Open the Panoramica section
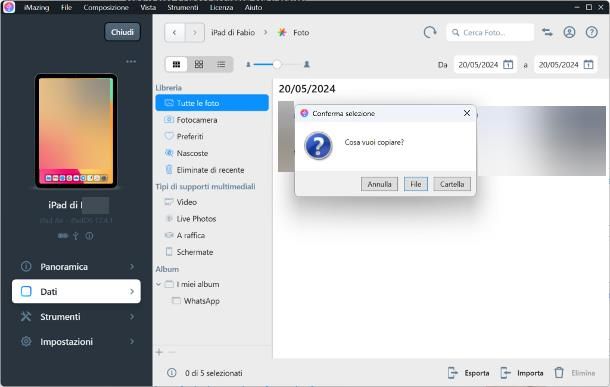Image resolution: width=610 pixels, height=387 pixels. click(76, 267)
